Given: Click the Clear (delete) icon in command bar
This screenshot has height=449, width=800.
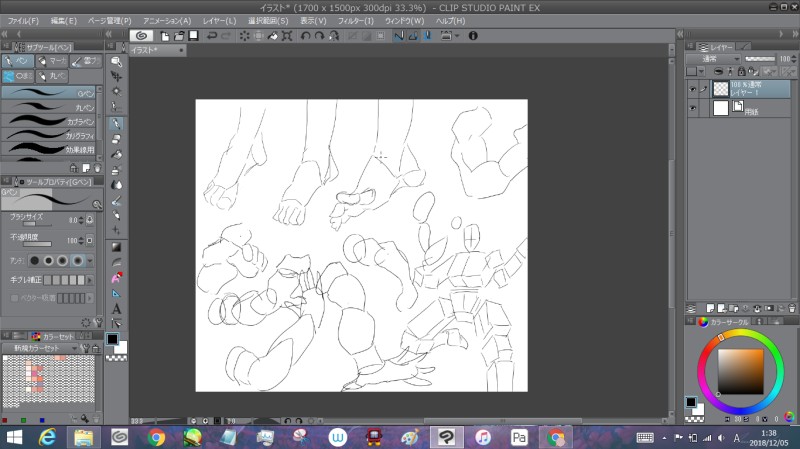Looking at the screenshot, I should pos(244,36).
